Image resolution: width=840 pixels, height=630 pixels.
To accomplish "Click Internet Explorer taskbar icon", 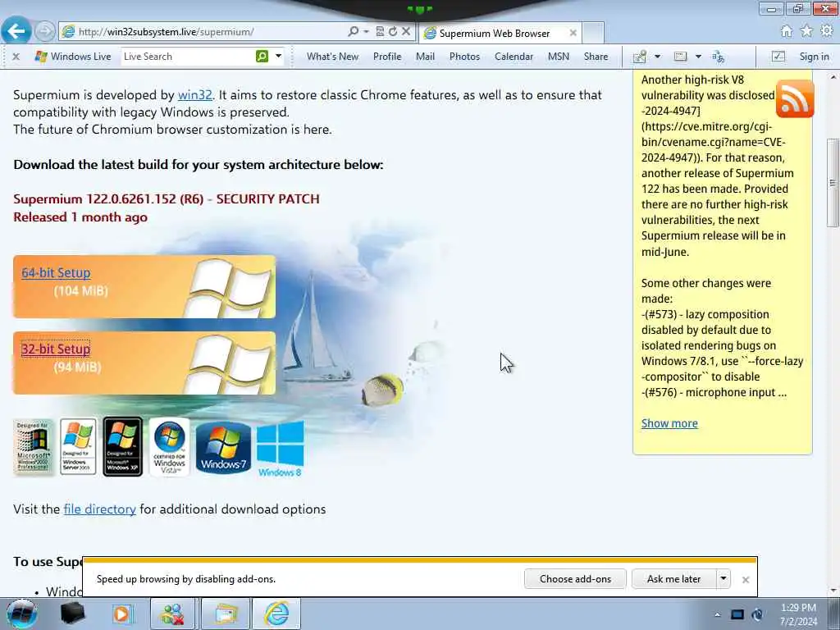I will click(276, 614).
